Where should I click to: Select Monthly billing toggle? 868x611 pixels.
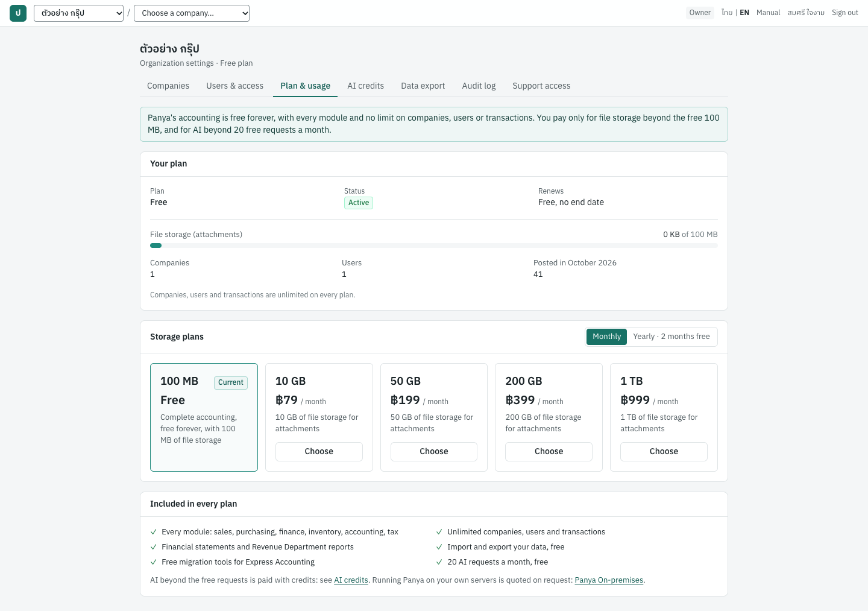tap(606, 337)
